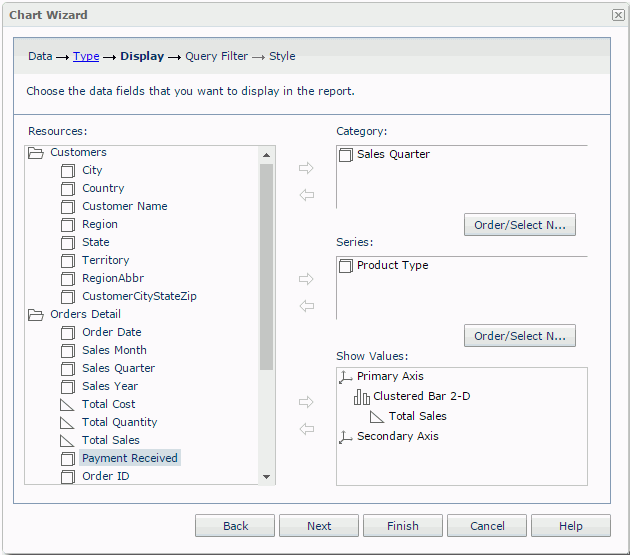Click the Primary Axis icon
Image resolution: width=630 pixels, height=555 pixels.
[x=346, y=377]
